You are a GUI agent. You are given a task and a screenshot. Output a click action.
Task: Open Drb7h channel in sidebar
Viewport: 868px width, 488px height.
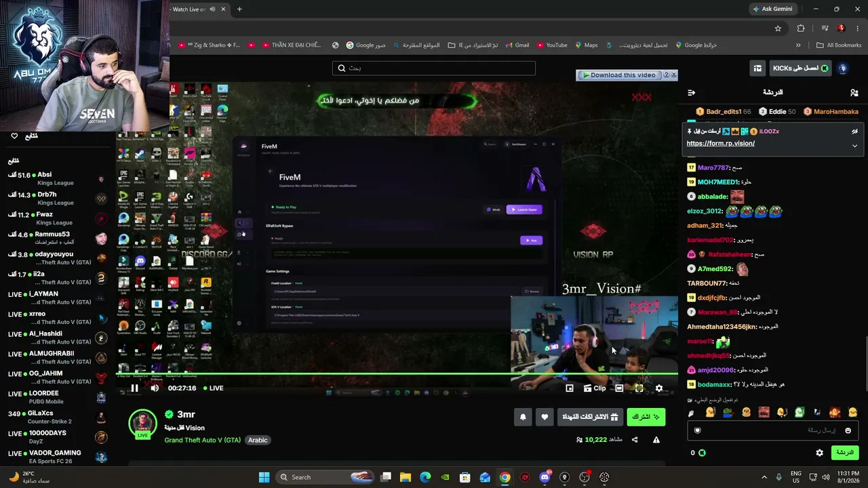click(x=58, y=199)
